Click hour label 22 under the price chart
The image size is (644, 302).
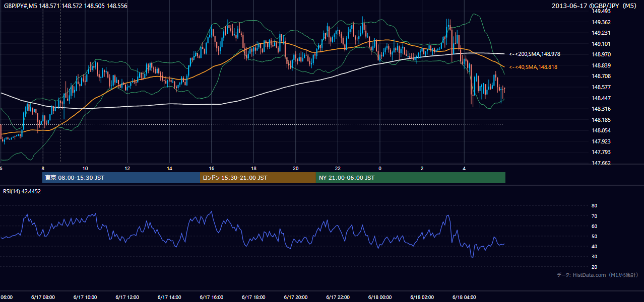pyautogui.click(x=338, y=168)
